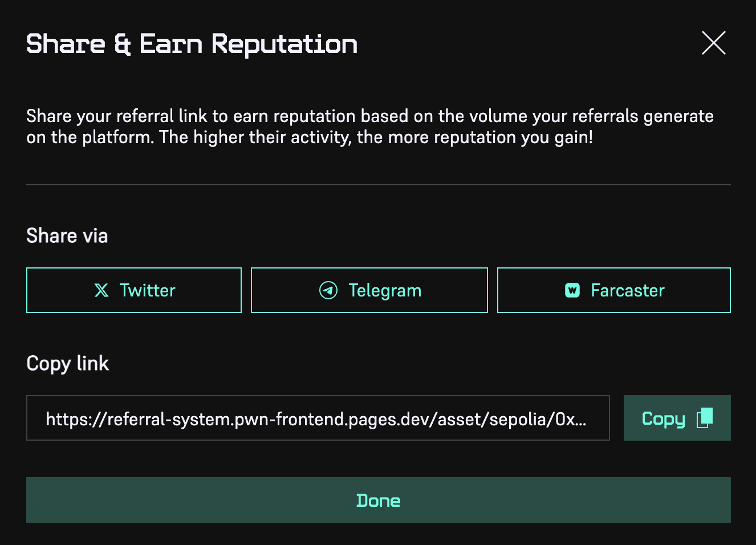Share the referral link via Telegram button
Screen dimensions: 756x545
point(369,290)
